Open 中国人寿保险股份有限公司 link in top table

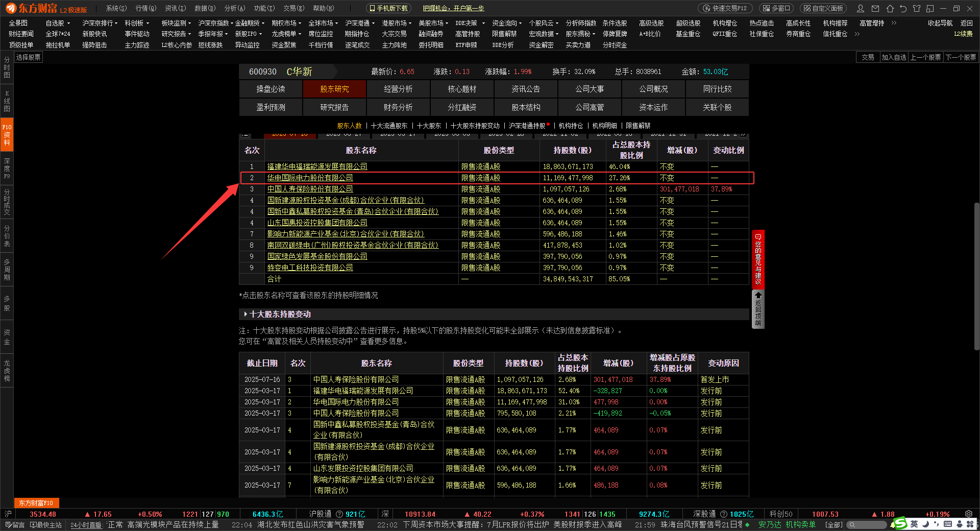tap(310, 189)
